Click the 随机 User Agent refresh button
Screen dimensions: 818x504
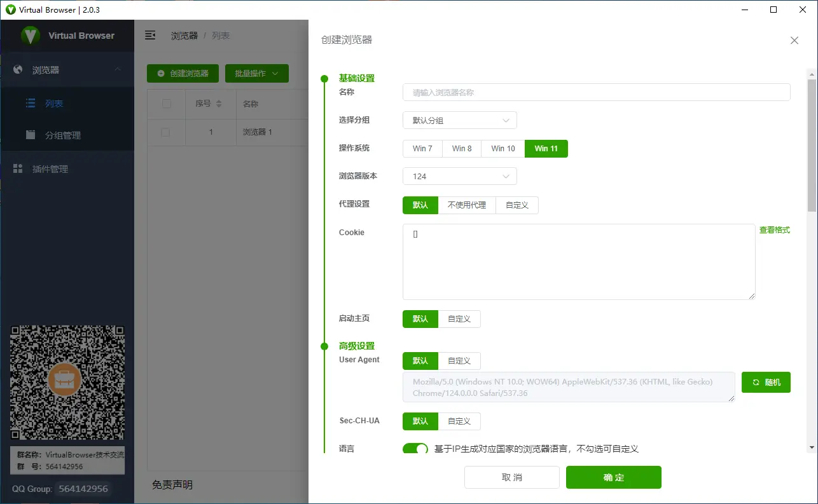point(766,383)
